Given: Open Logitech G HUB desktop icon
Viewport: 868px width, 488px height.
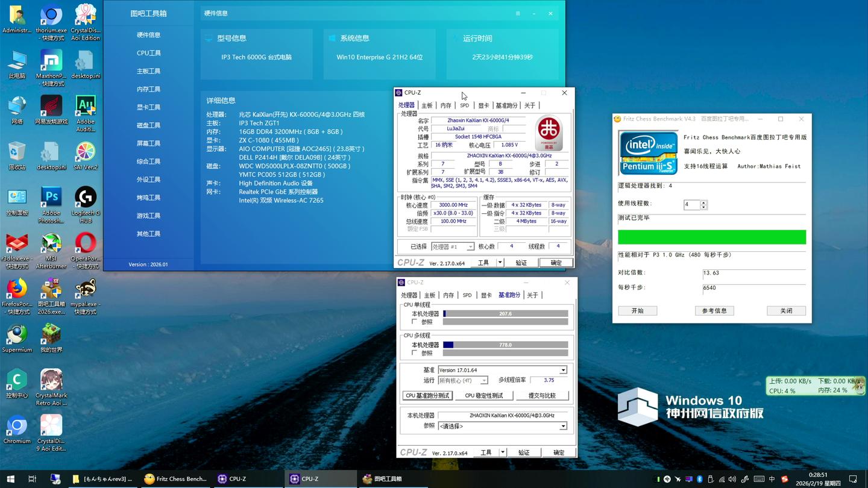Looking at the screenshot, I should point(86,205).
